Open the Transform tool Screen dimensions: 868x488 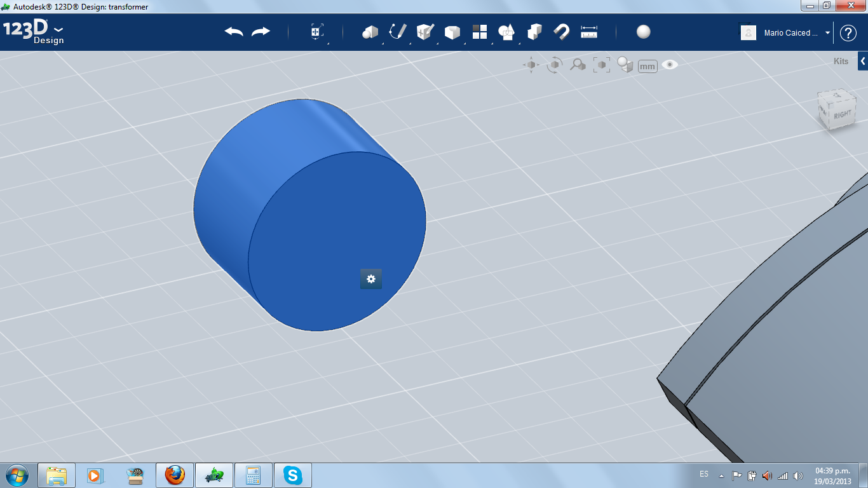316,32
